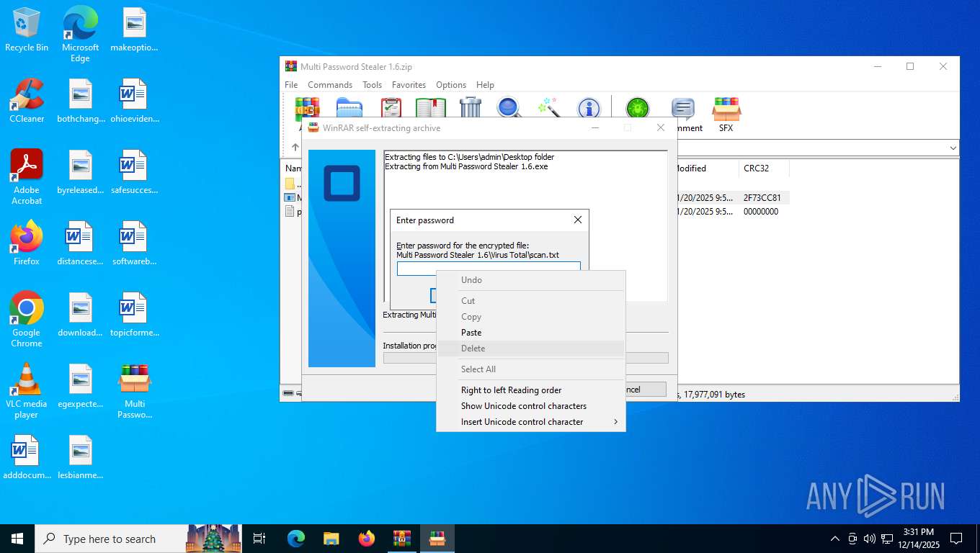The height and width of the screenshot is (553, 980).
Task: Click the SFX toolbar icon
Action: point(726,114)
